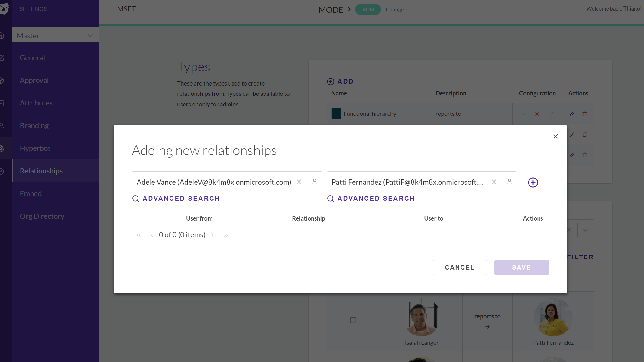
Task: Click the Cancel button
Action: 460,267
